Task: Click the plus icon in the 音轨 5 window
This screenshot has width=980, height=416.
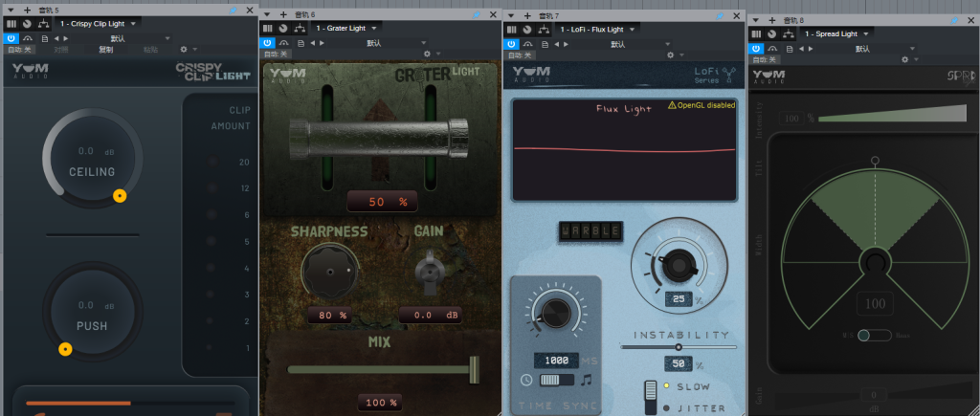Action: (27, 10)
